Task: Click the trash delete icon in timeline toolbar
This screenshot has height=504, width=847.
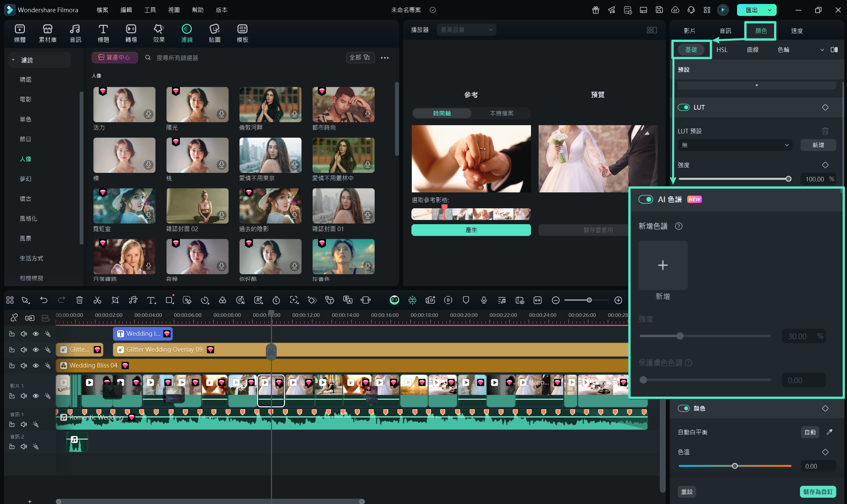Action: coord(79,300)
